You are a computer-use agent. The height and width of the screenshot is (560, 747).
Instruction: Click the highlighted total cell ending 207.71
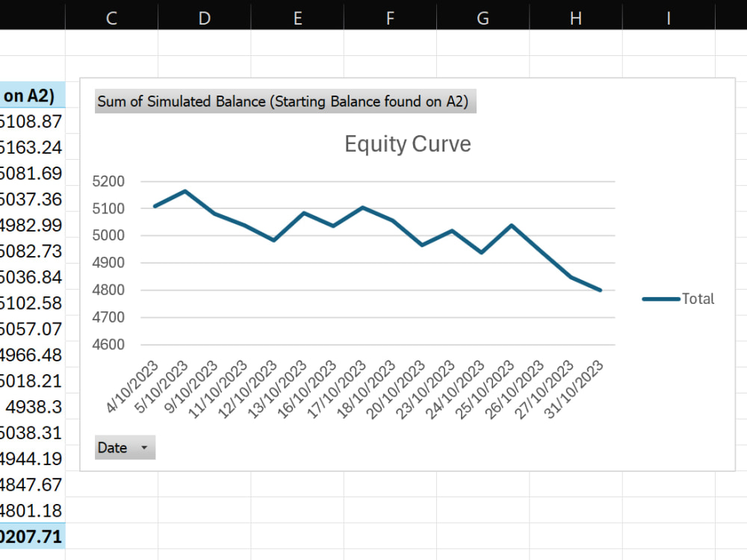tap(32, 536)
